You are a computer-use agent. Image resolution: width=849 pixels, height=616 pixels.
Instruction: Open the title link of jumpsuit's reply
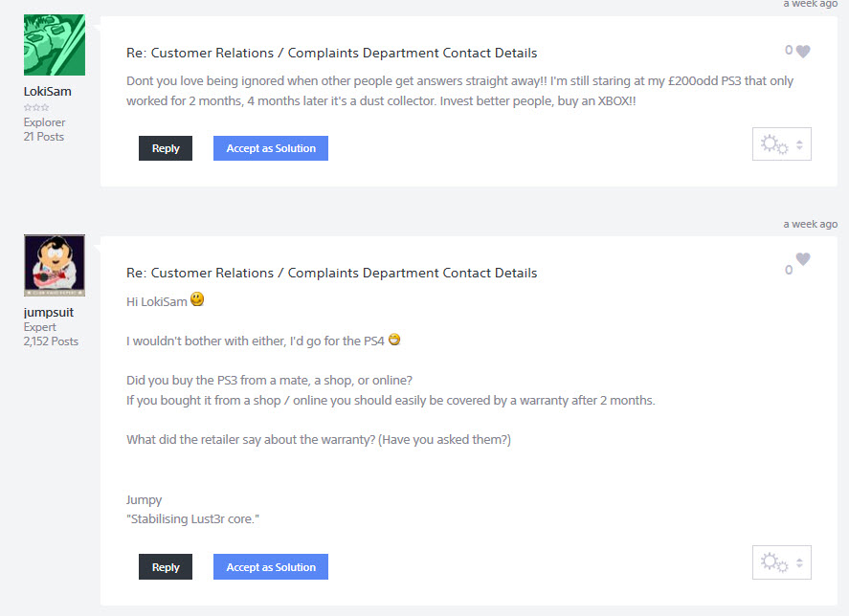tap(331, 273)
